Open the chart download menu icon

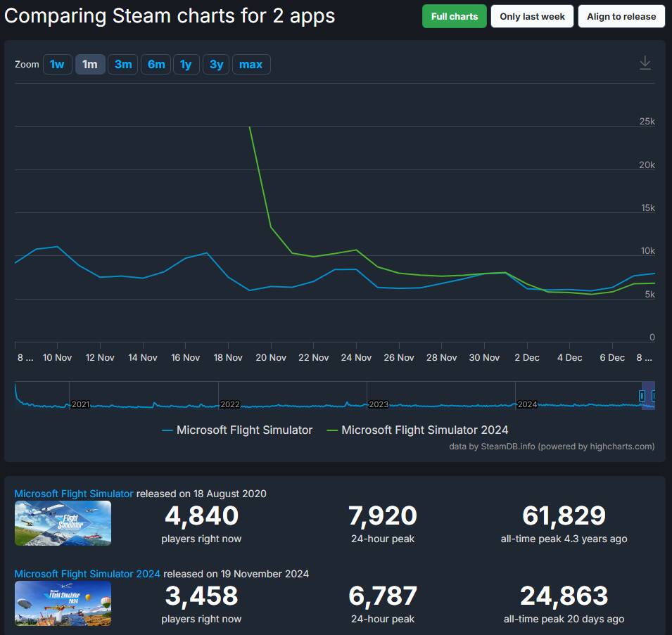[x=645, y=63]
